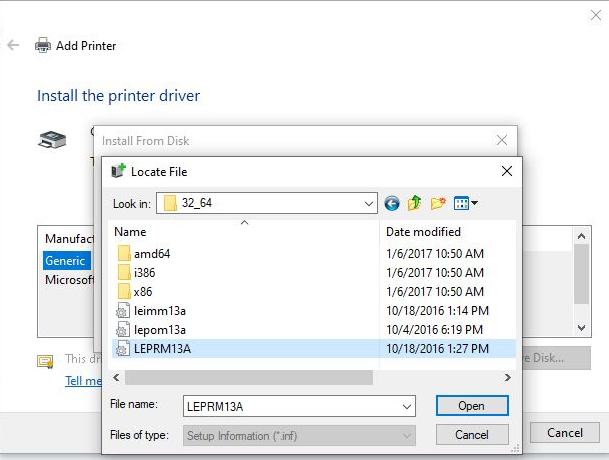Viewport: 609px width, 460px height.
Task: Go back to last folder visited
Action: [392, 203]
